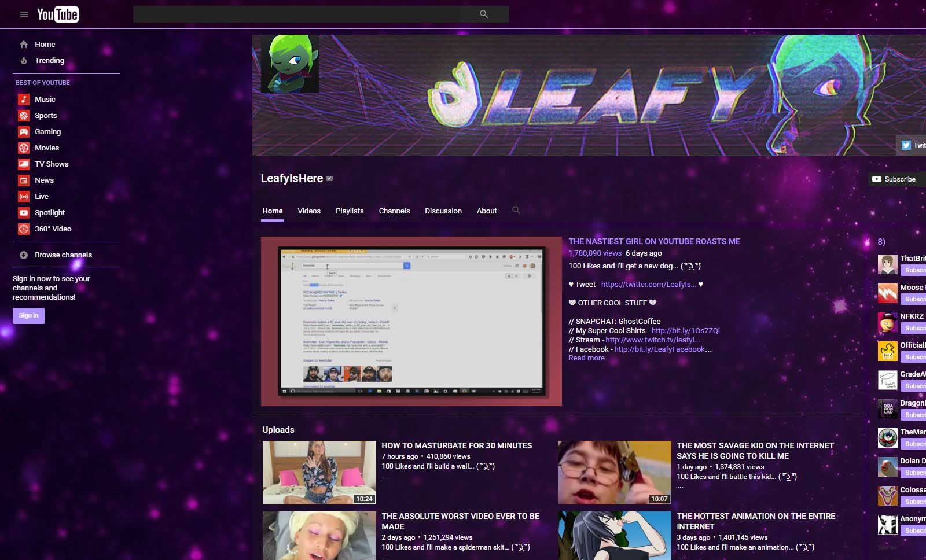Screen dimensions: 926x560
Task: Open the hottest animation thumbnail
Action: tap(615, 536)
